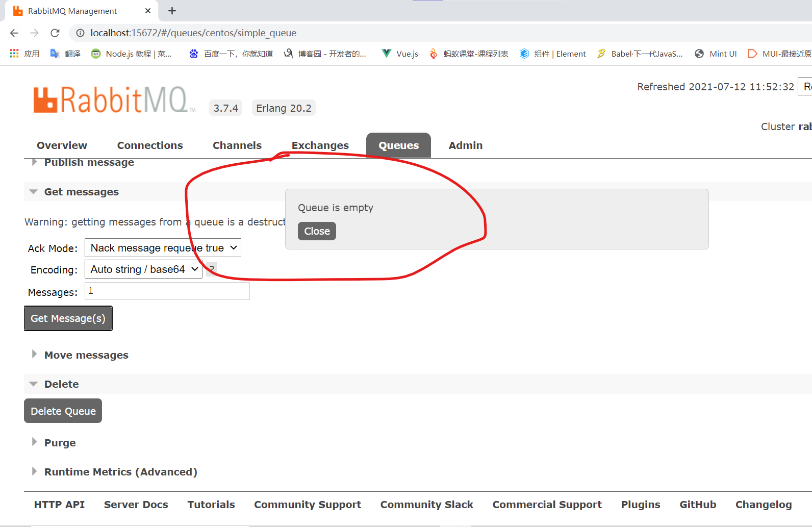
Task: Switch to the Exchanges tab
Action: (320, 145)
